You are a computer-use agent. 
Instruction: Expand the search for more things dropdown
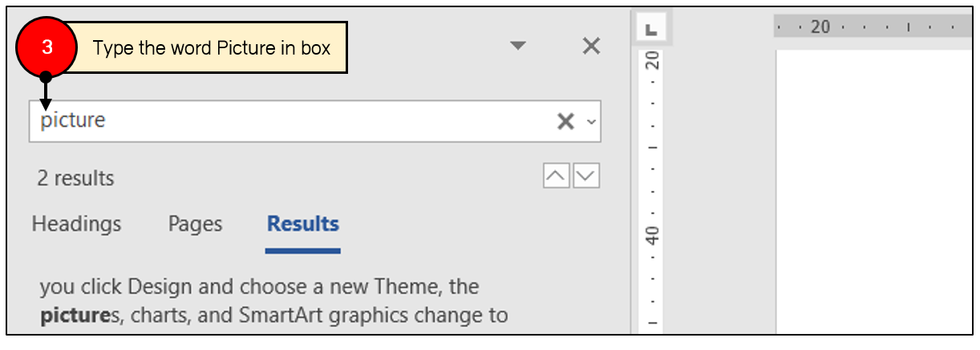(x=592, y=122)
